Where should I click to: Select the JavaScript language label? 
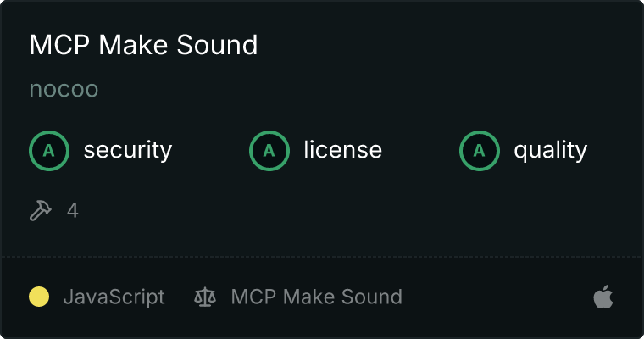pos(114,297)
